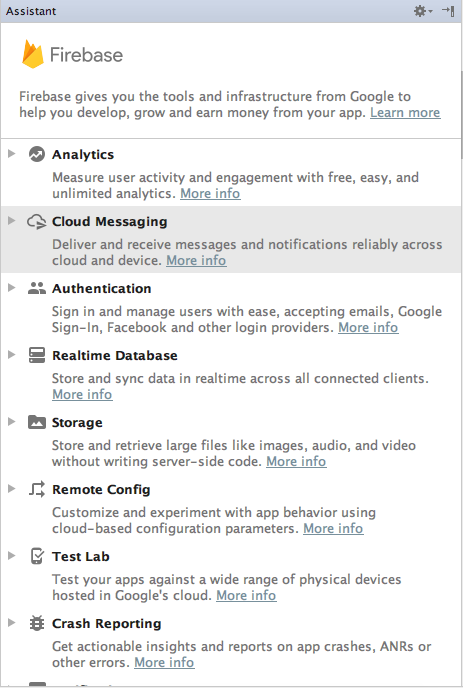
Task: Select the Storage heading
Action: click(77, 423)
